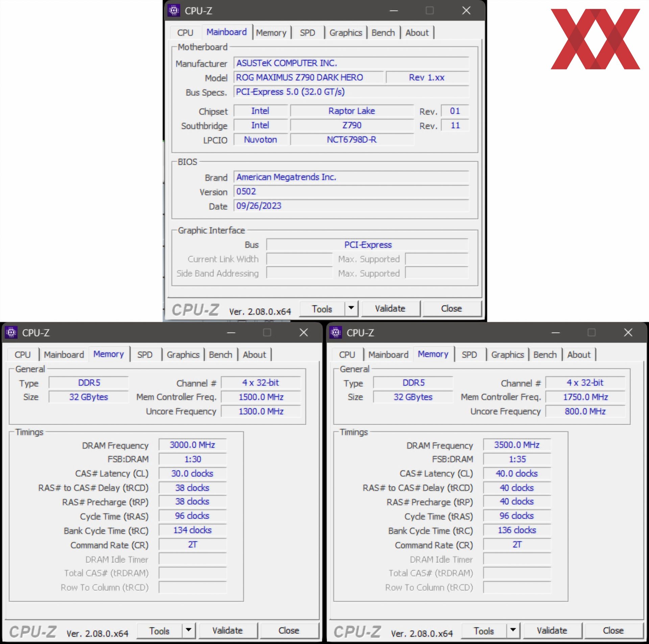Click Bank Cycle Time 134 clocks value

[192, 530]
